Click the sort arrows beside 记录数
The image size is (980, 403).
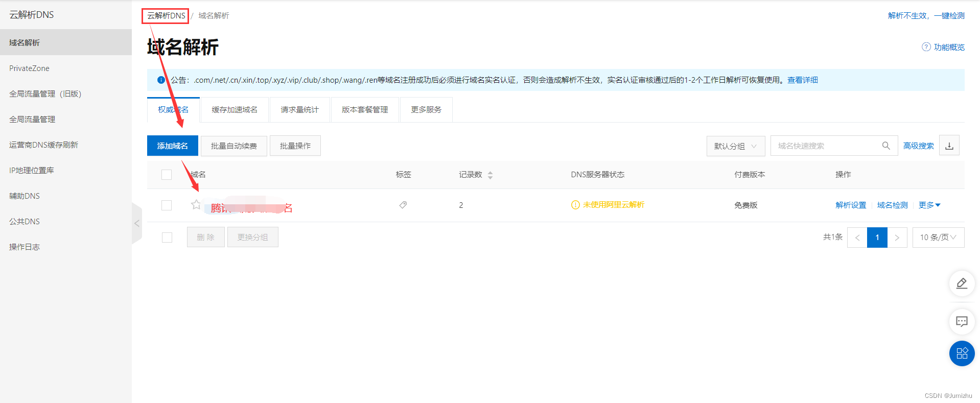click(x=490, y=175)
